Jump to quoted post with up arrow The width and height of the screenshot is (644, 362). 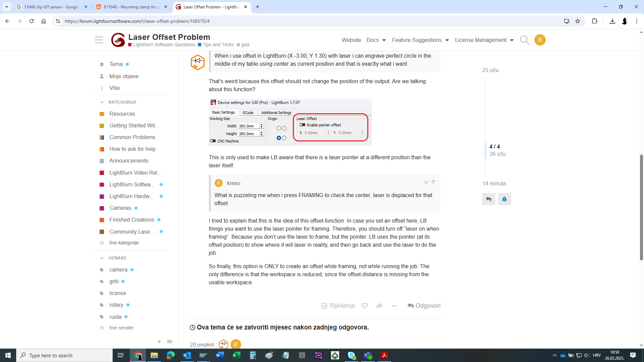[433, 182]
